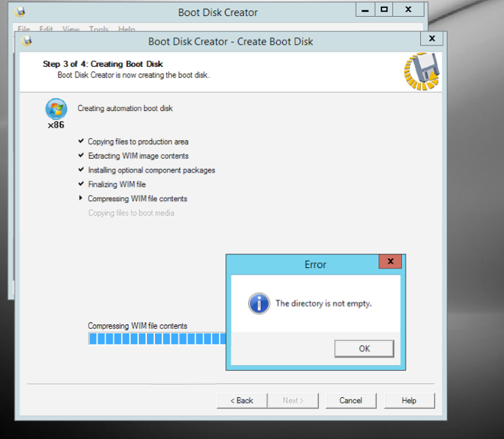The image size is (504, 439).
Task: Click the grayed-out Next button
Action: pos(293,401)
